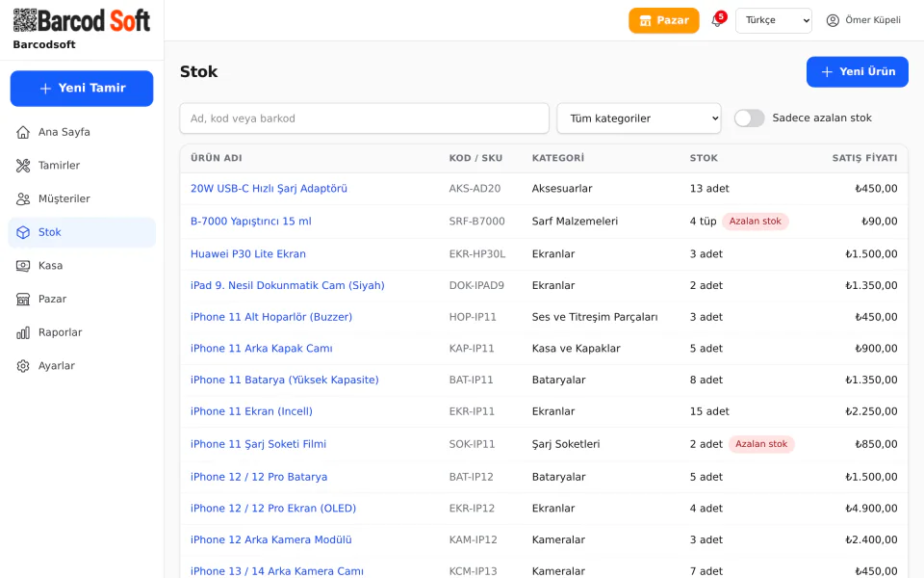
Task: Open iPhone 12 / 12 Pro Batarya product
Action: coord(259,477)
